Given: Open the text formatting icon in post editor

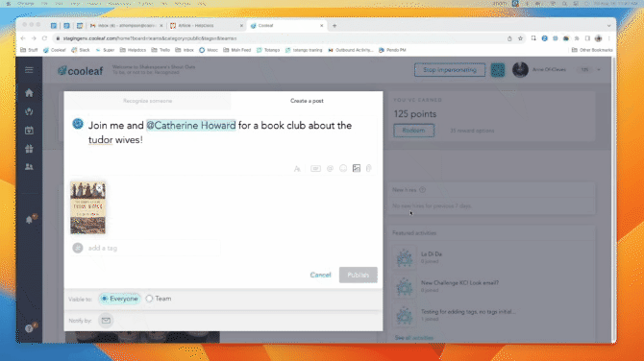Looking at the screenshot, I should click(297, 169).
